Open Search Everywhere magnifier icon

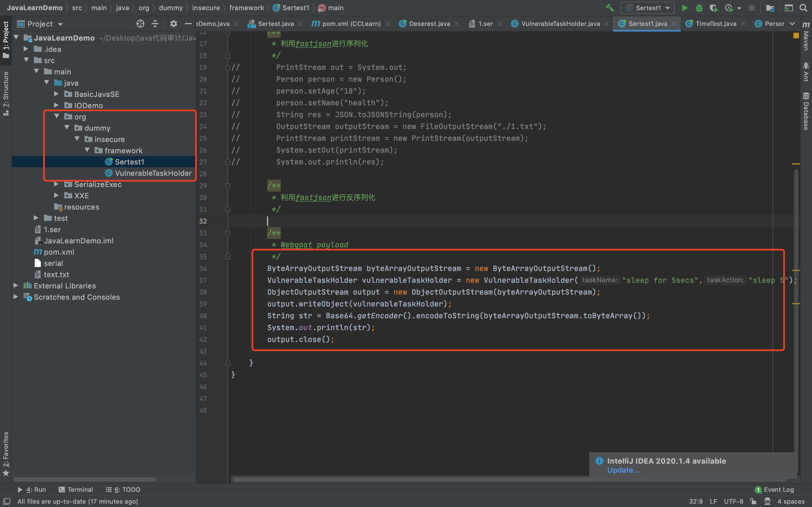coord(804,8)
